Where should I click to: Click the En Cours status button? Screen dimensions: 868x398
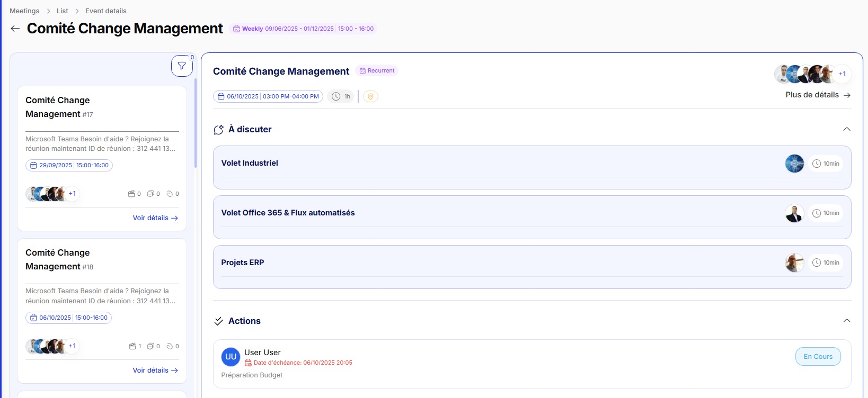click(x=818, y=357)
